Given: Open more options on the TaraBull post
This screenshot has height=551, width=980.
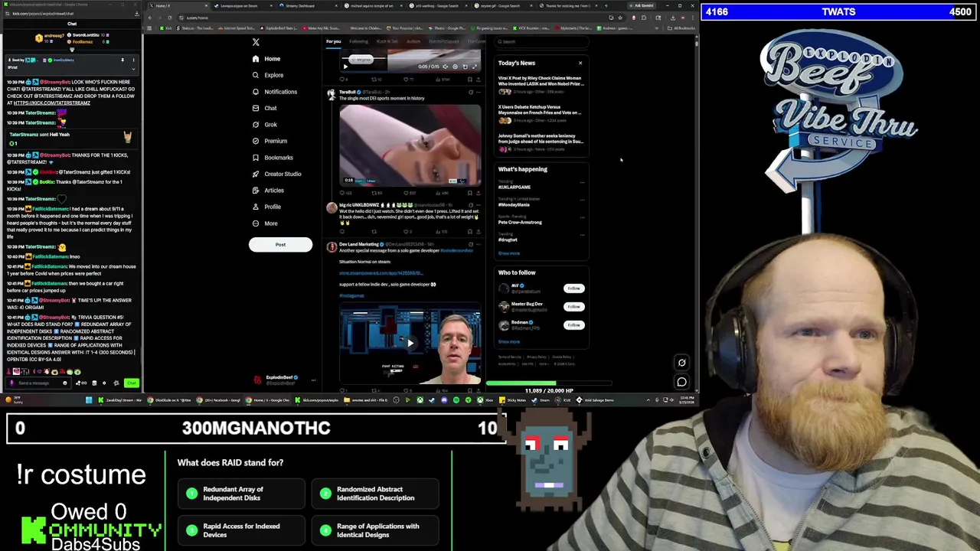Looking at the screenshot, I should (x=479, y=92).
